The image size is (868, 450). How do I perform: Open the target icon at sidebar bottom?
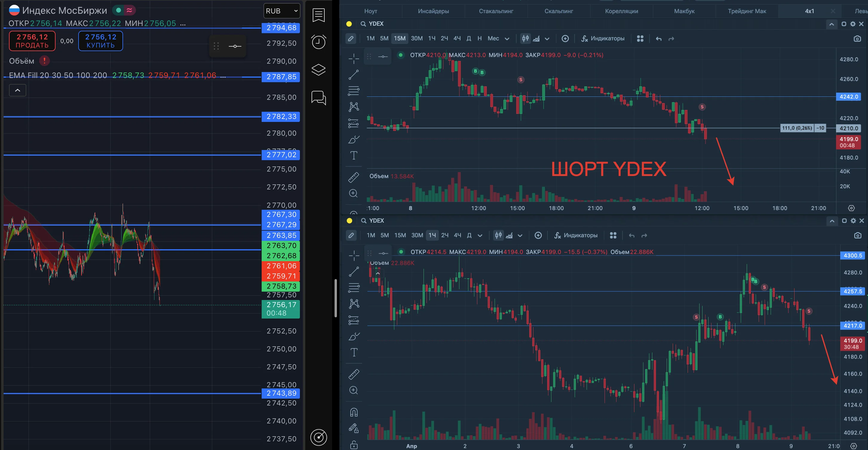click(318, 437)
